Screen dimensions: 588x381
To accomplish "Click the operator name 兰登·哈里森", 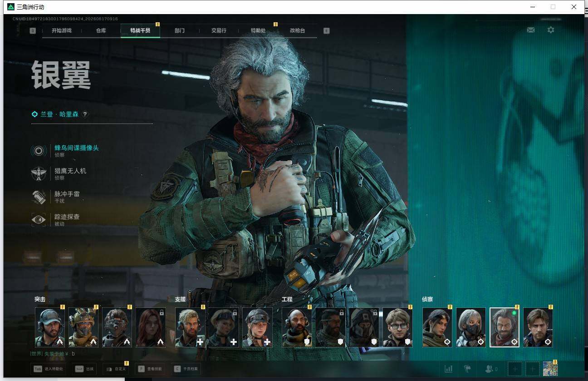I will (59, 114).
